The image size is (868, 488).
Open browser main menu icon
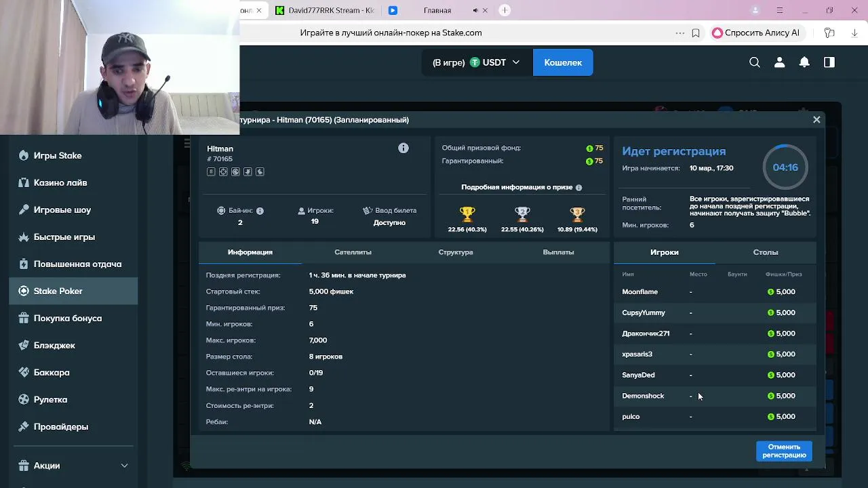point(780,10)
